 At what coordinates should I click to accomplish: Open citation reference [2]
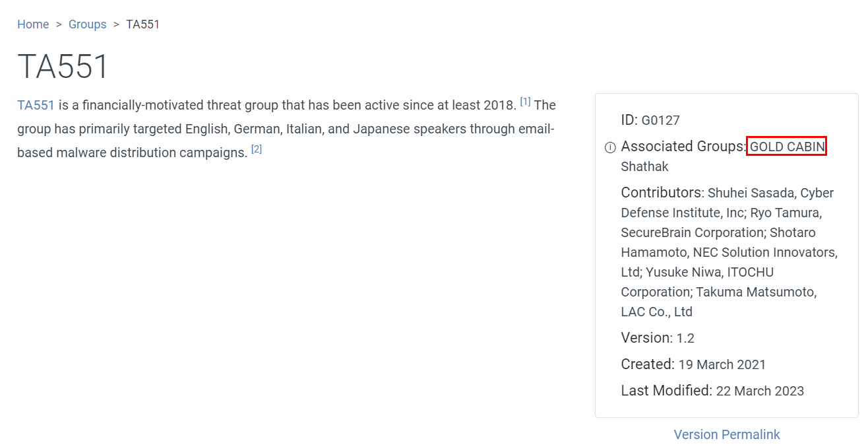(257, 149)
